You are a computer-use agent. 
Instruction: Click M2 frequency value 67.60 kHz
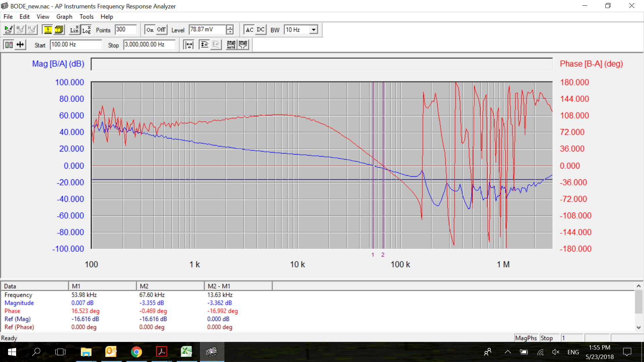click(x=152, y=295)
